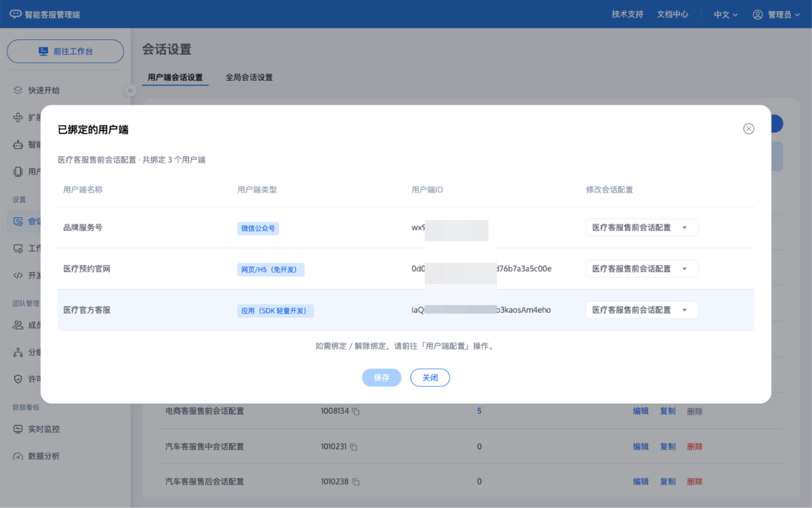Open 技术支持 in the top bar
812x508 pixels.
pyautogui.click(x=628, y=14)
